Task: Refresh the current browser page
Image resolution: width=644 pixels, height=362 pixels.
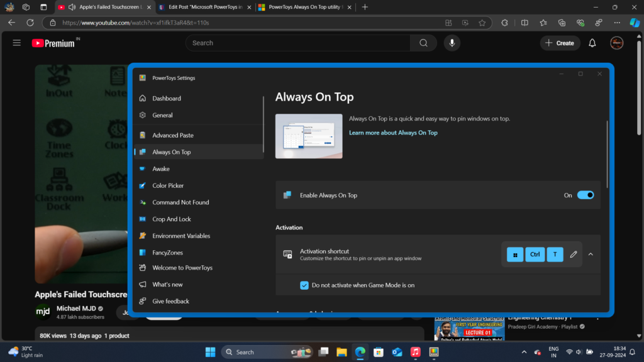Action: coord(30,23)
